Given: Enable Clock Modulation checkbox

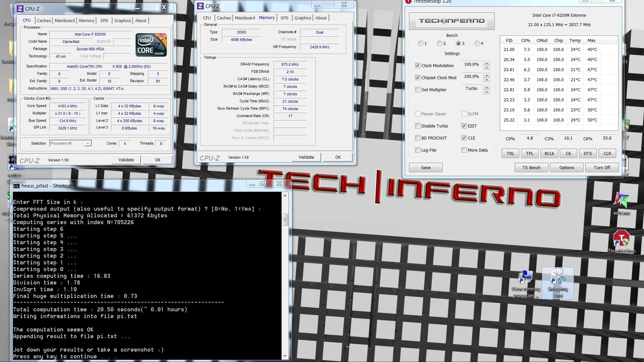Looking at the screenshot, I should 418,65.
